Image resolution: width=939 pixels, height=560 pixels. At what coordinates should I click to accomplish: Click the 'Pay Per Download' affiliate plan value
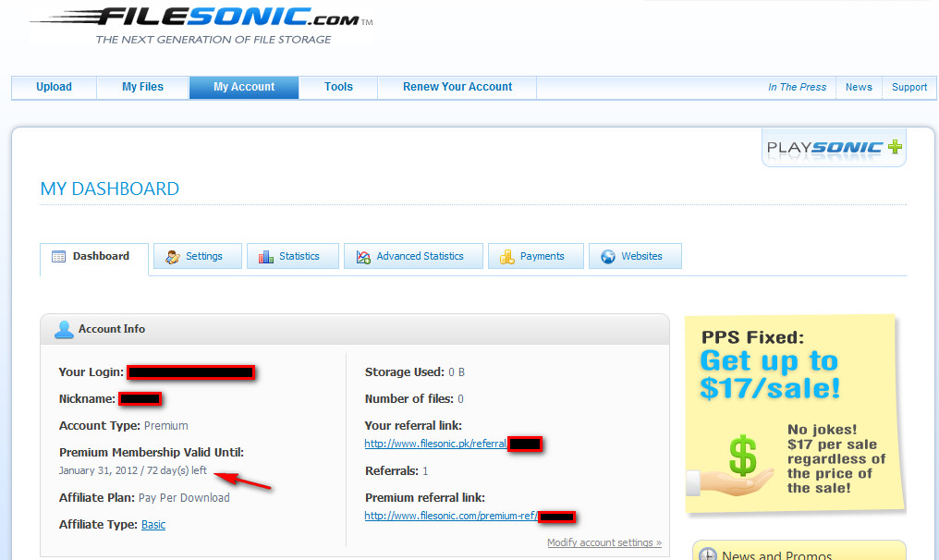tap(184, 498)
